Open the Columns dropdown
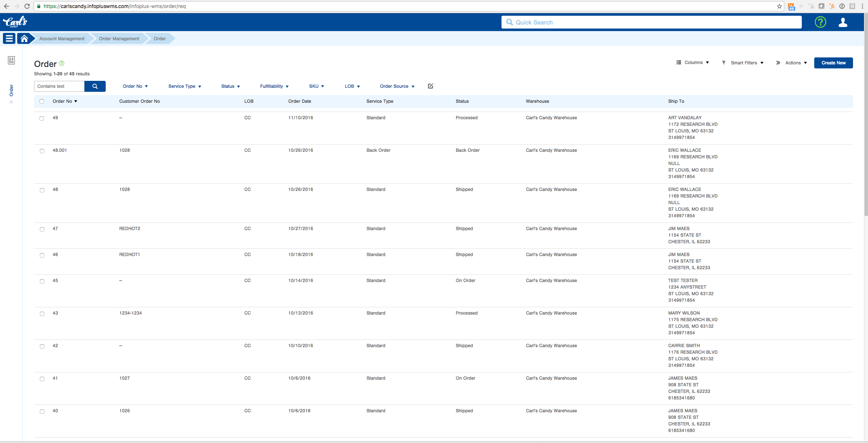The width and height of the screenshot is (868, 443). [693, 63]
